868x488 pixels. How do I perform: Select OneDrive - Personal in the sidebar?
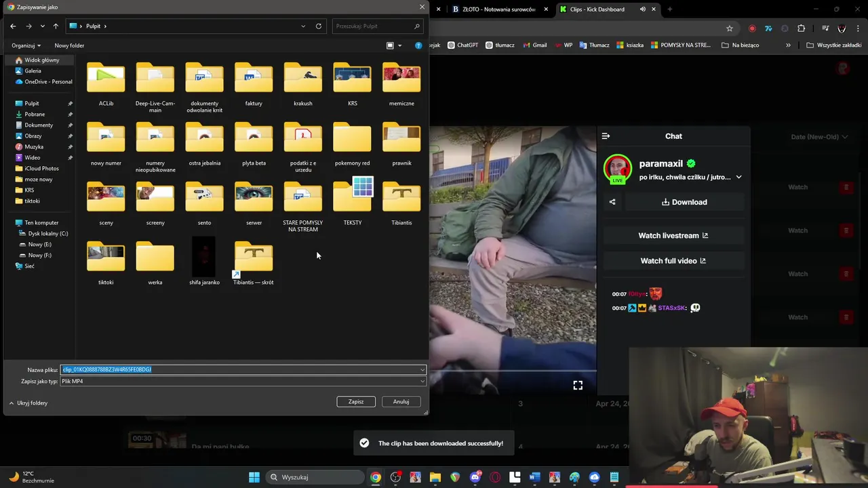(42, 81)
